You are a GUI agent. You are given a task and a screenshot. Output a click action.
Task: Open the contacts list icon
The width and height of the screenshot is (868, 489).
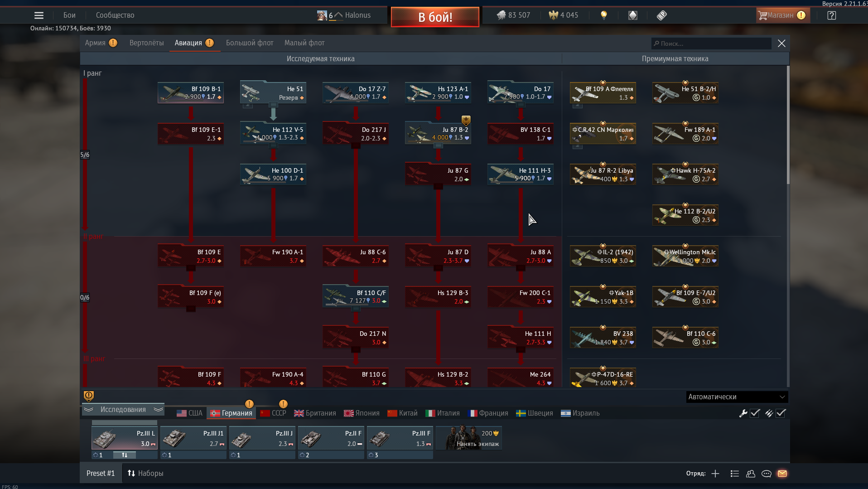coord(735,474)
